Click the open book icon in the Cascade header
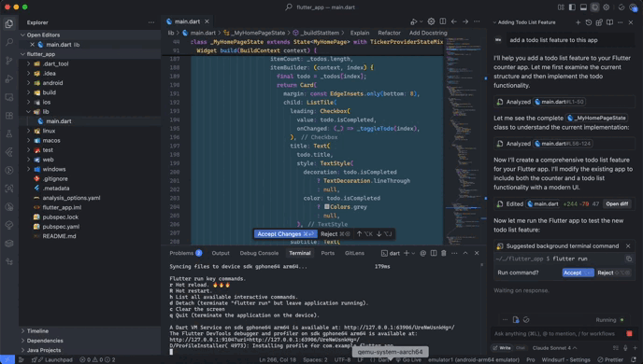The image size is (643, 364). pyautogui.click(x=609, y=22)
